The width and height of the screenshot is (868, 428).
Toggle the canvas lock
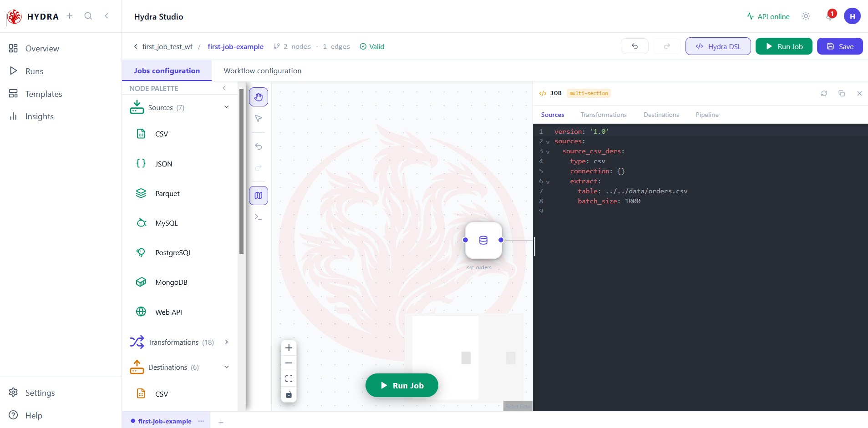(289, 394)
